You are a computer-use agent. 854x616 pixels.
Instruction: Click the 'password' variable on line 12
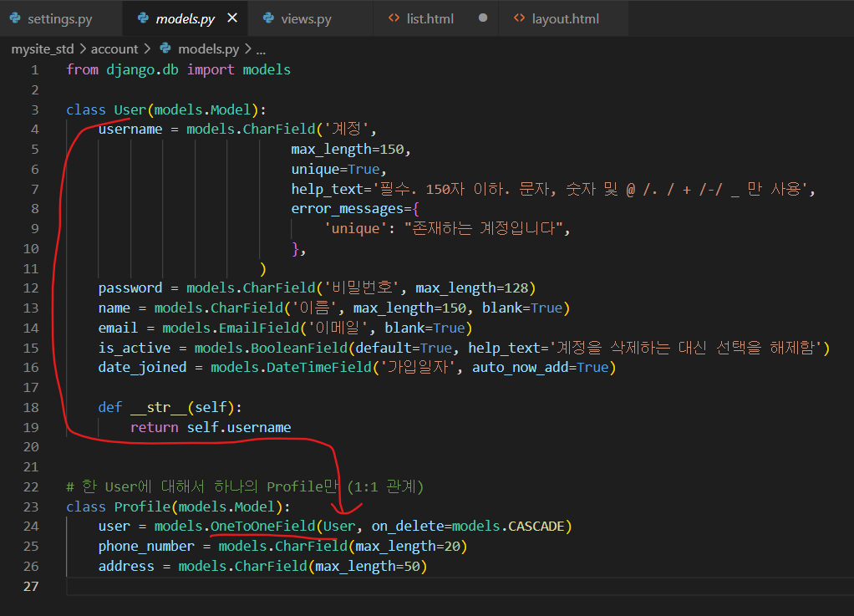130,288
